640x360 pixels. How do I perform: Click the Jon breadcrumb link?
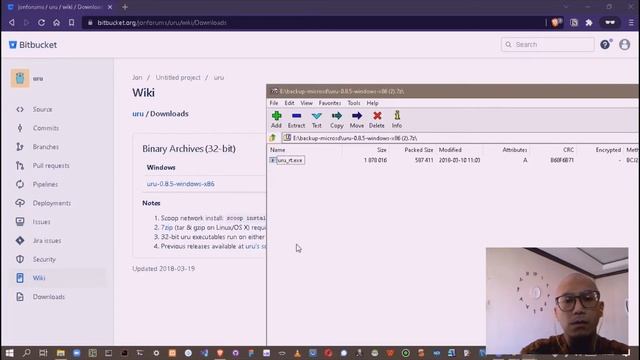(137, 78)
